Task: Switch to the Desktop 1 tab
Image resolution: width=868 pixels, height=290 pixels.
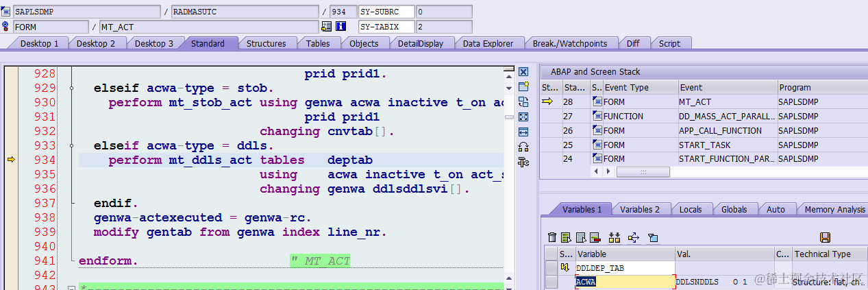Action: point(39,43)
